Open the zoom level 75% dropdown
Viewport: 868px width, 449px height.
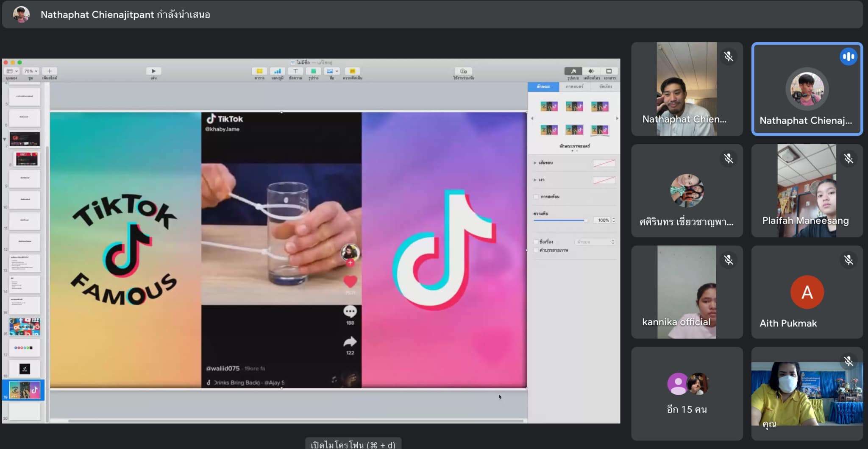[31, 71]
